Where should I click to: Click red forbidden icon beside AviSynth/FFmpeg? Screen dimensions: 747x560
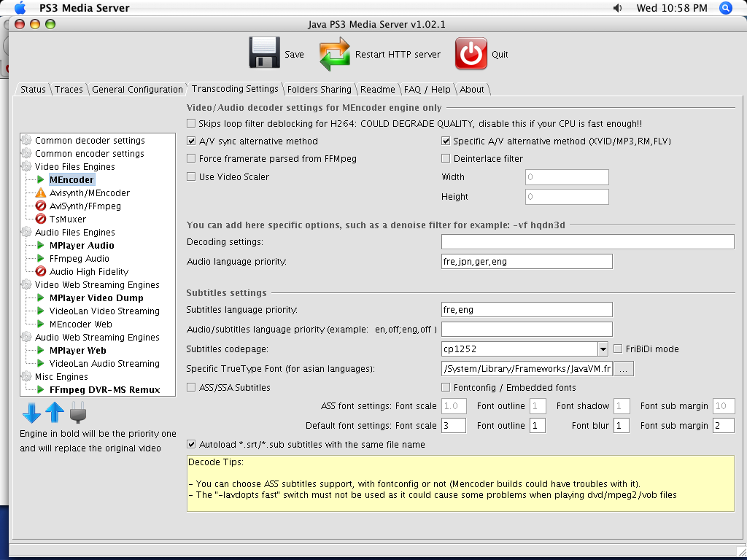[x=41, y=206]
